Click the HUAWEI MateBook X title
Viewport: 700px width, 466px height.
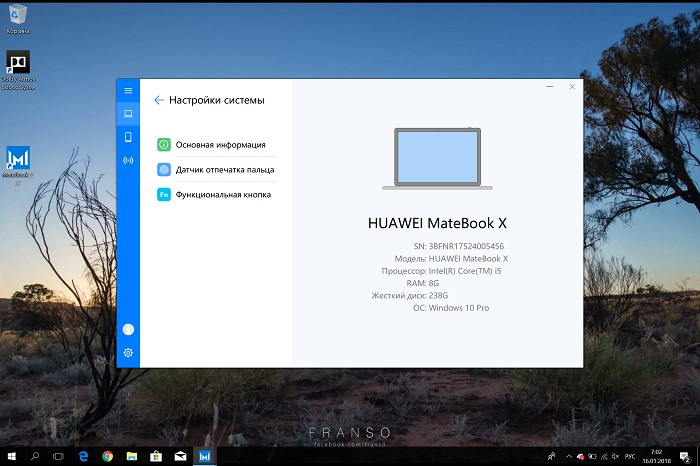tap(438, 223)
